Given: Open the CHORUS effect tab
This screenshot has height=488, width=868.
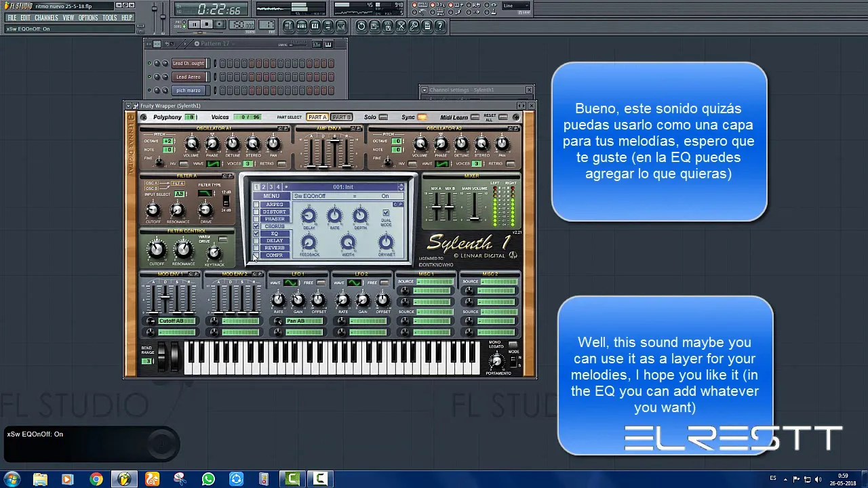Looking at the screenshot, I should [275, 226].
